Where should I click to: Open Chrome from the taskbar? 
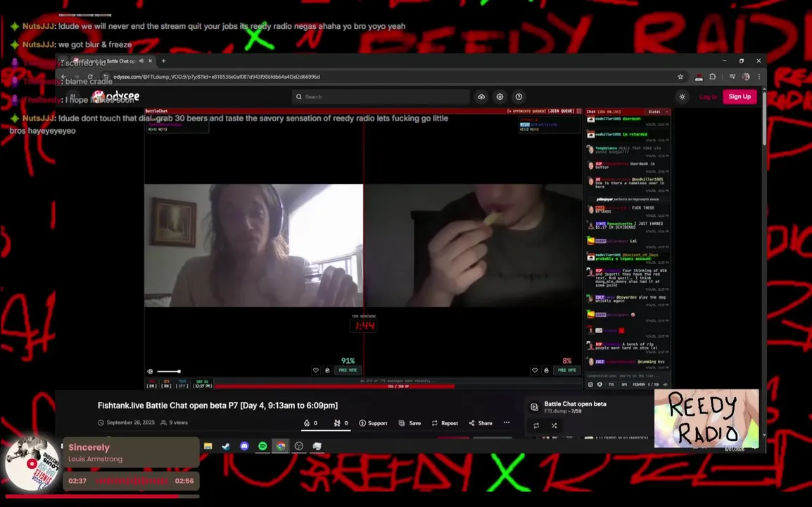point(281,446)
